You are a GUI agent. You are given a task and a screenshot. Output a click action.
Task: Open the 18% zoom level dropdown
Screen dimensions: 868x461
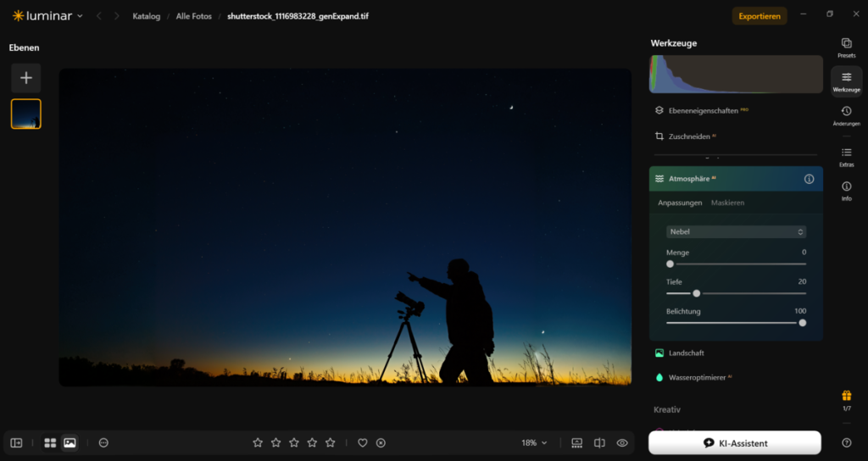(x=534, y=442)
